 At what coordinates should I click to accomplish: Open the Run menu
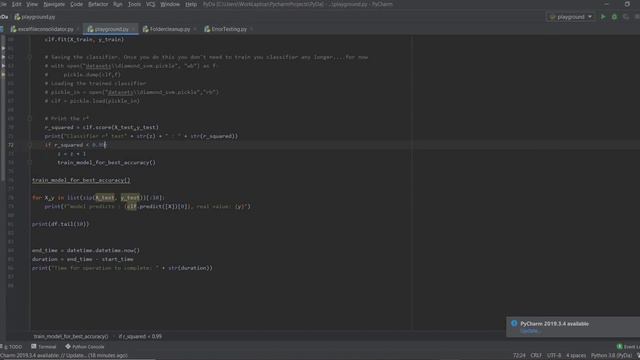tap(118, 4)
